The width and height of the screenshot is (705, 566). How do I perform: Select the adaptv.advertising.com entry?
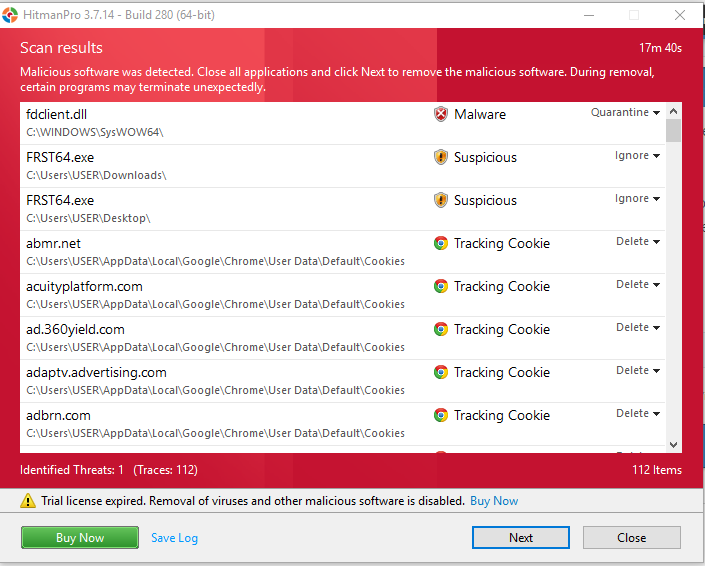[343, 381]
